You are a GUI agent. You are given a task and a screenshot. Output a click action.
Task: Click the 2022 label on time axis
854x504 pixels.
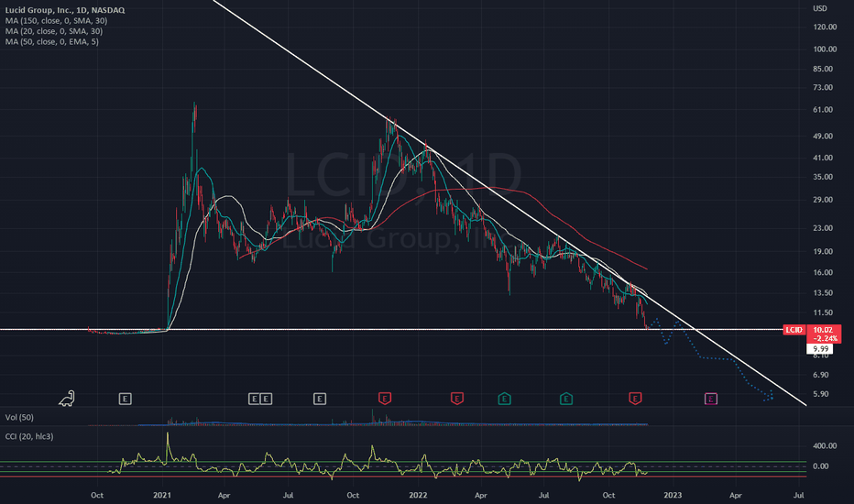418,495
